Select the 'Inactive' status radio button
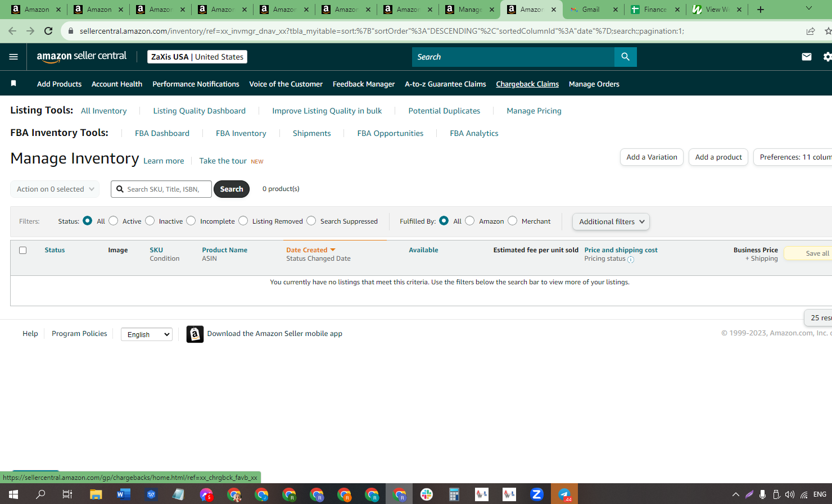The width and height of the screenshot is (832, 504). [x=150, y=221]
